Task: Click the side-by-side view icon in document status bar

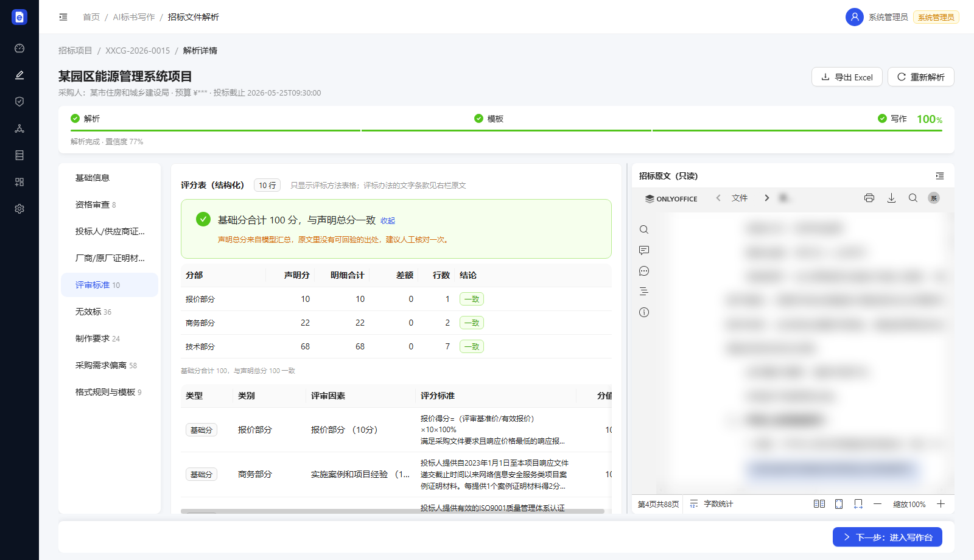Action: [x=819, y=504]
